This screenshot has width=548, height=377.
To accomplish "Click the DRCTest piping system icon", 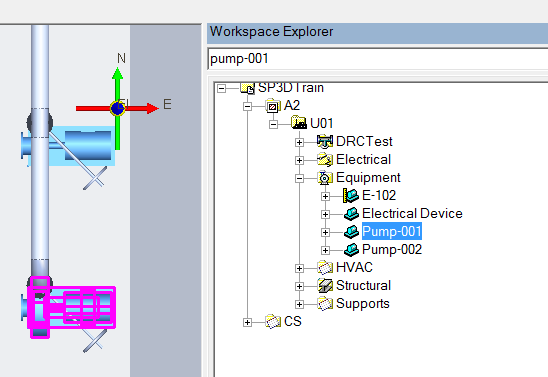I will coord(325,142).
